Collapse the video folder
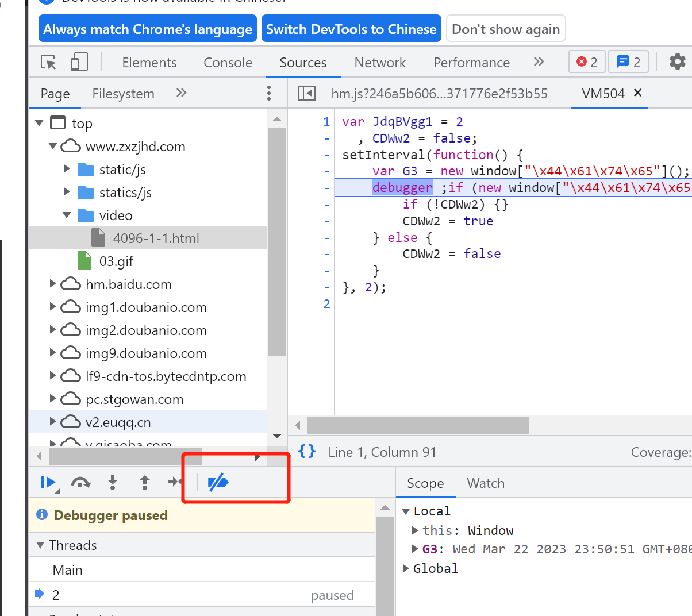Image resolution: width=692 pixels, height=616 pixels. click(67, 215)
